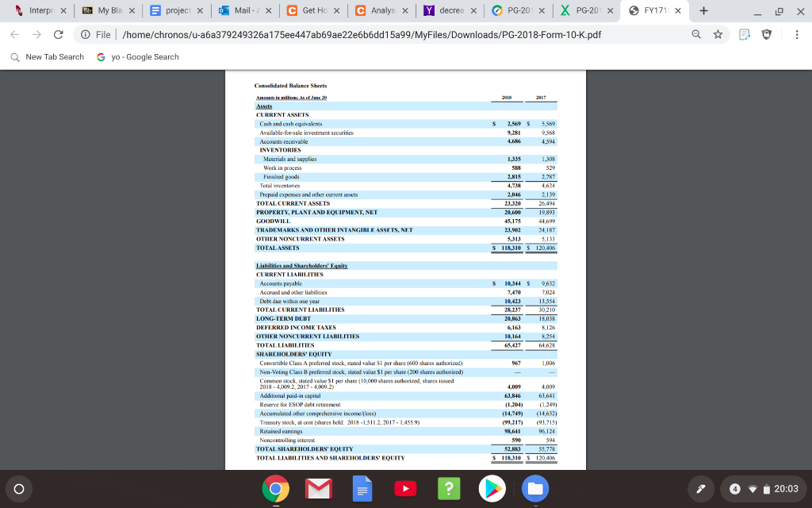812x508 pixels.
Task: Open the system tray status area
Action: click(x=783, y=488)
